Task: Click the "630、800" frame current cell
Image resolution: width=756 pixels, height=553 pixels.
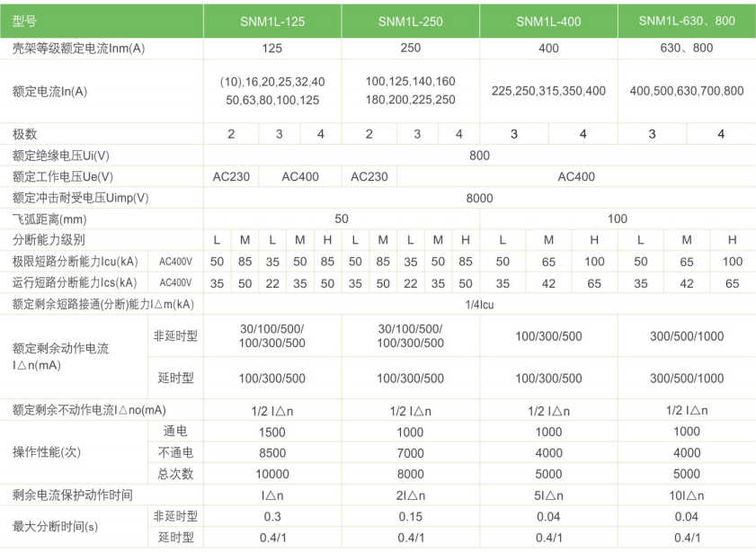Action: 687,48
